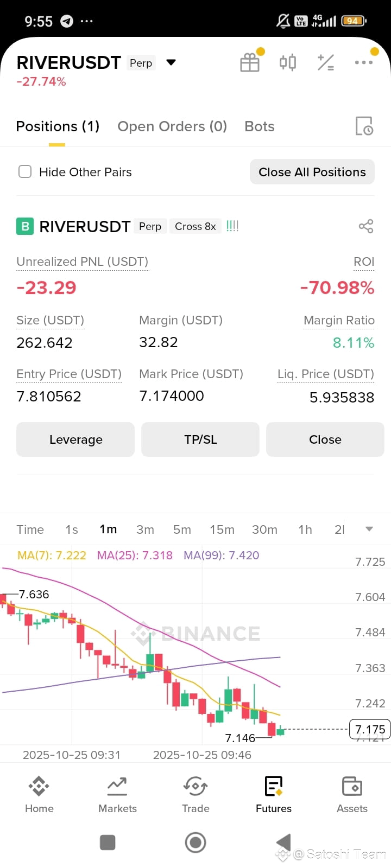Open the three-dot more options menu
Screen dimensions: 391x868
363,62
